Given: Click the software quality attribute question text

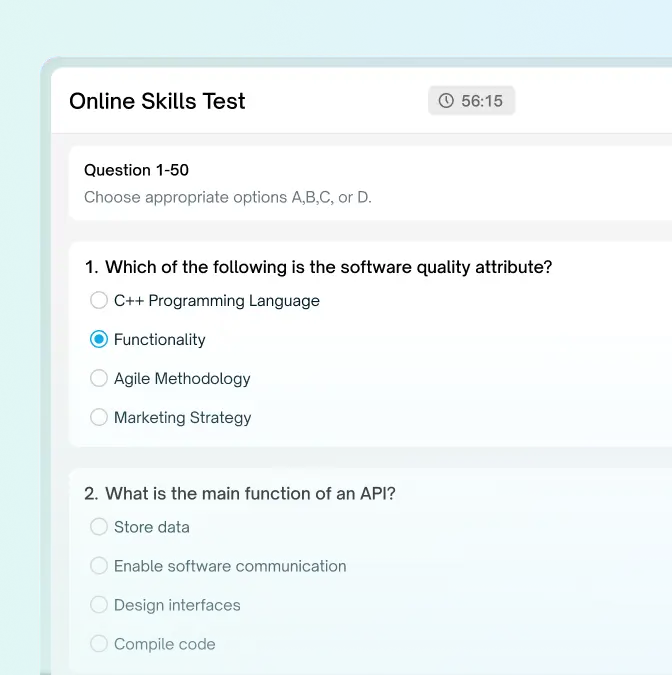Looking at the screenshot, I should 328,267.
